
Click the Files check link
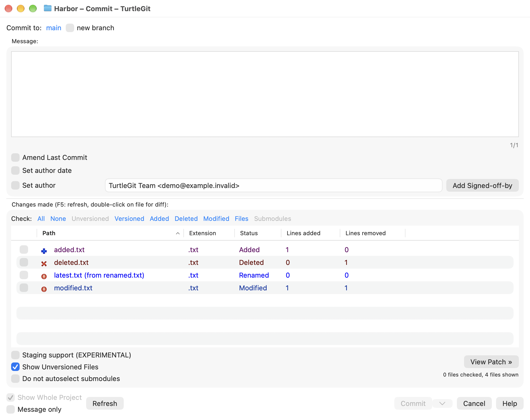(241, 219)
